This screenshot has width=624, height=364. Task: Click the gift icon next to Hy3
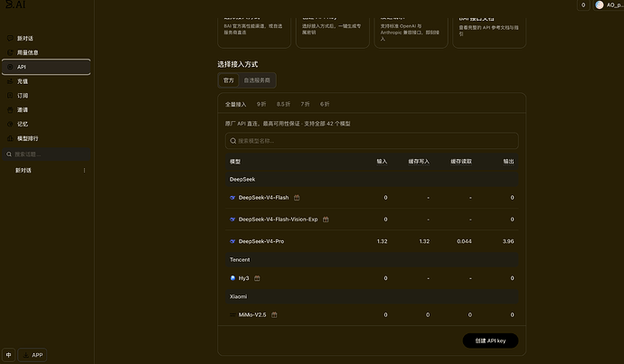tap(257, 278)
